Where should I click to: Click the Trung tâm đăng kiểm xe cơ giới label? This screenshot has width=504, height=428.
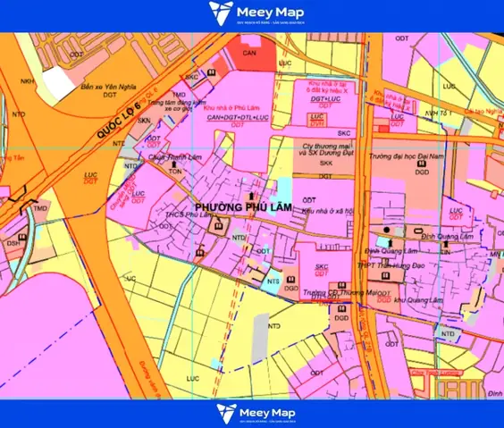pos(177,105)
